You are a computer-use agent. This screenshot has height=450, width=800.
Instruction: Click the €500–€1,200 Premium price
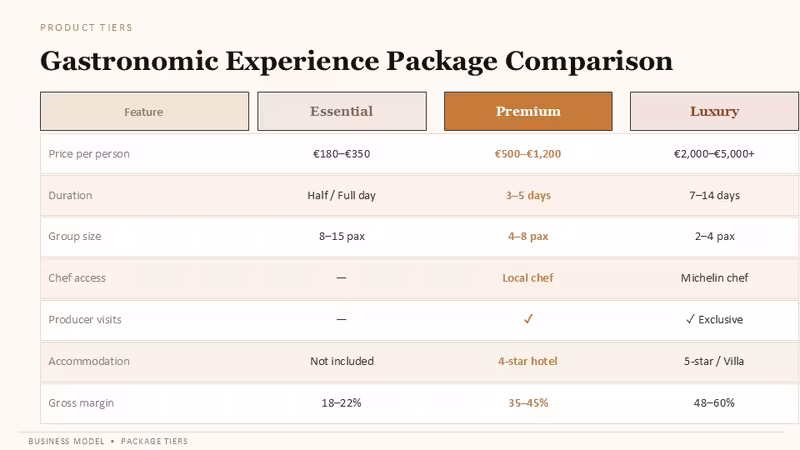click(x=528, y=154)
